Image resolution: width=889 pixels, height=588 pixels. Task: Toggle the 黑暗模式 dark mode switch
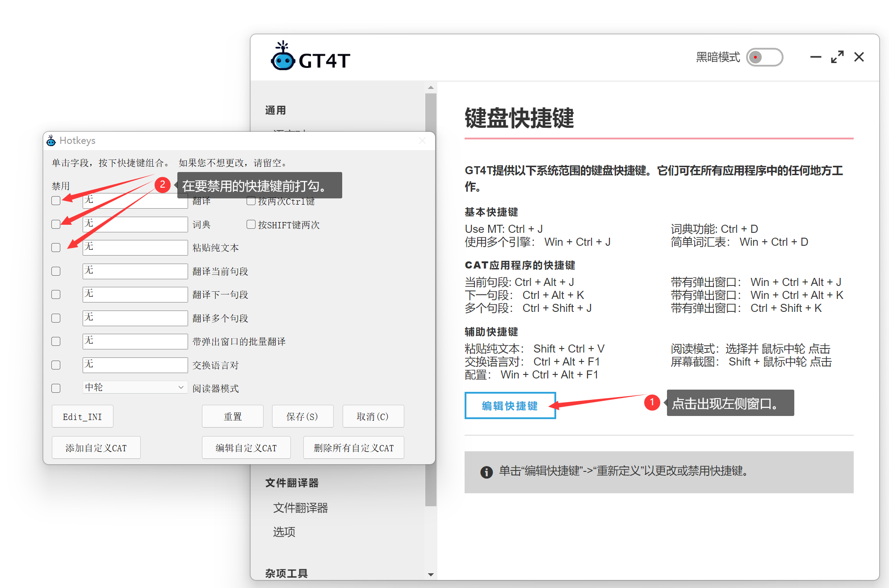pyautogui.click(x=764, y=57)
